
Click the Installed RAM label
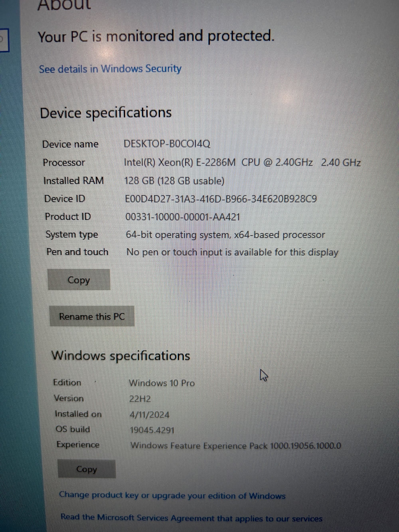click(74, 181)
